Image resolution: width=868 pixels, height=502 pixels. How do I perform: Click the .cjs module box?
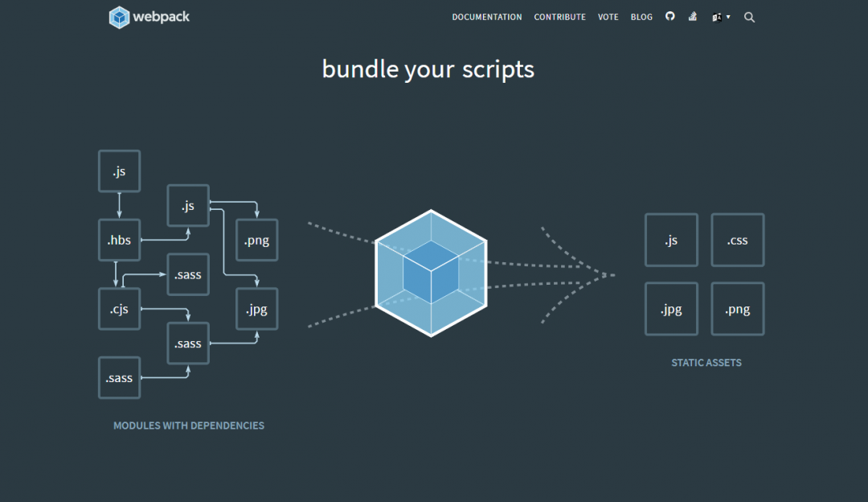click(119, 308)
